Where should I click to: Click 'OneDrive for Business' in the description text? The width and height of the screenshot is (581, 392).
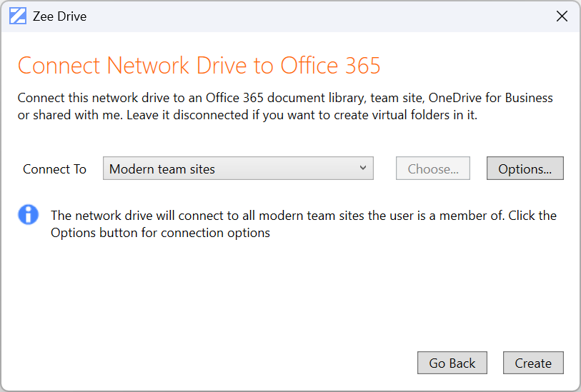point(491,99)
